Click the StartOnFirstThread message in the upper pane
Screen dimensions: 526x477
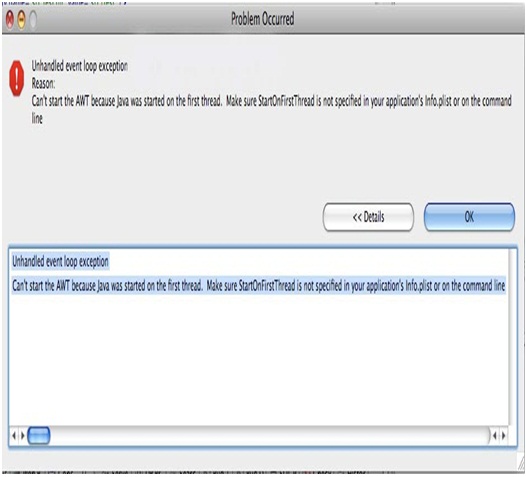tap(271, 109)
